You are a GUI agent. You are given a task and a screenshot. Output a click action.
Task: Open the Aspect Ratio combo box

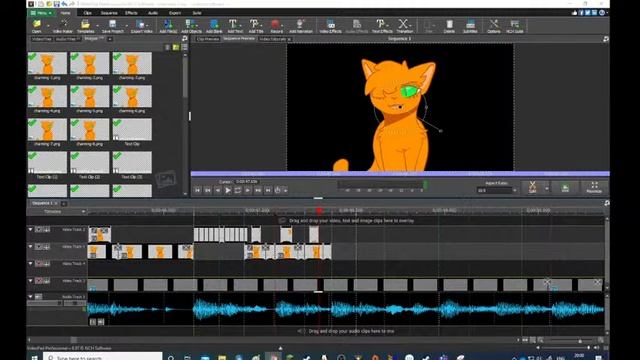pos(497,191)
